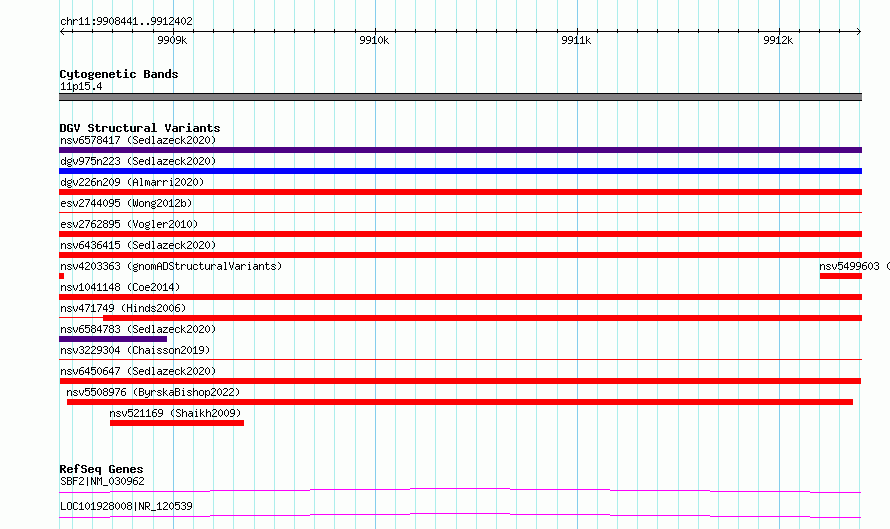Click the thin red line under the nsv3229304 label

coord(460,359)
